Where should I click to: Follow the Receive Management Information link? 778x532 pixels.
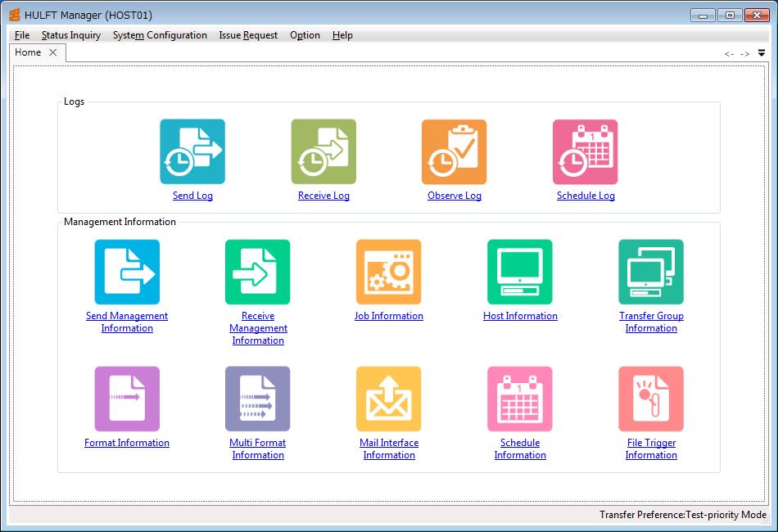258,327
